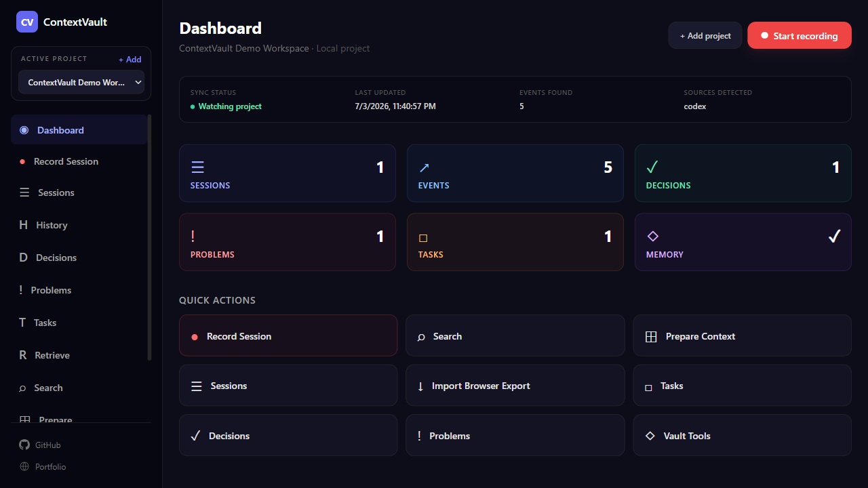The height and width of the screenshot is (488, 868).
Task: Click hamburger icon on Sessions stat card
Action: point(197,167)
